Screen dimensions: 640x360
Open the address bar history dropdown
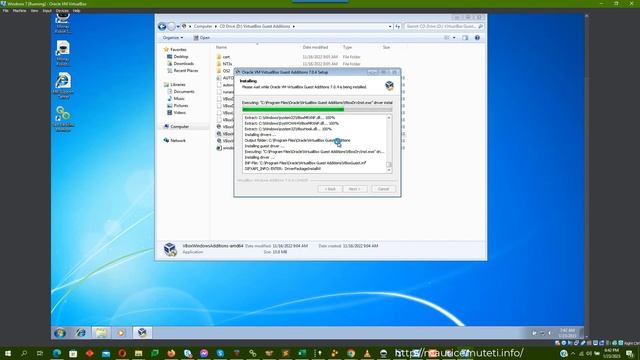[x=390, y=27]
